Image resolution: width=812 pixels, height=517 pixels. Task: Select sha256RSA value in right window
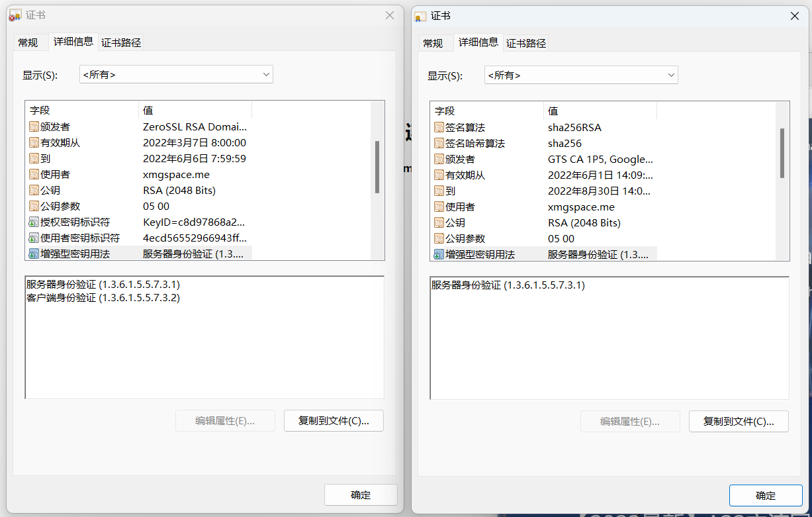tap(574, 127)
